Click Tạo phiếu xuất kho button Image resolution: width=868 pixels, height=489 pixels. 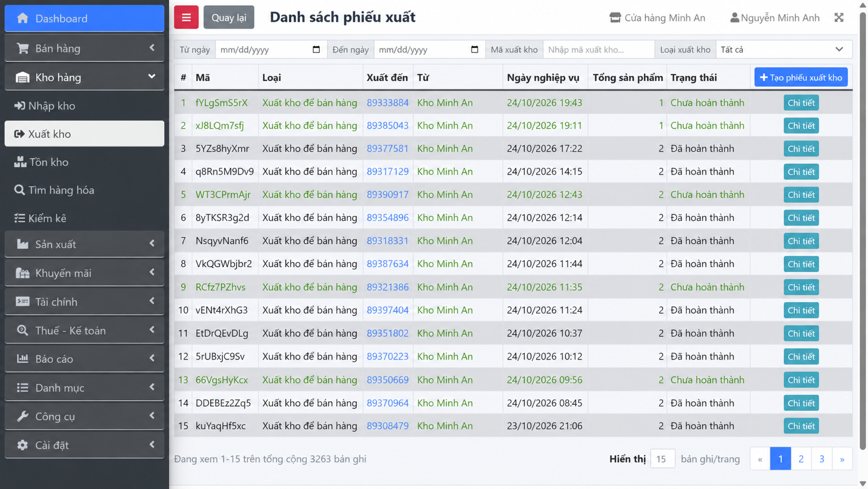pyautogui.click(x=801, y=77)
